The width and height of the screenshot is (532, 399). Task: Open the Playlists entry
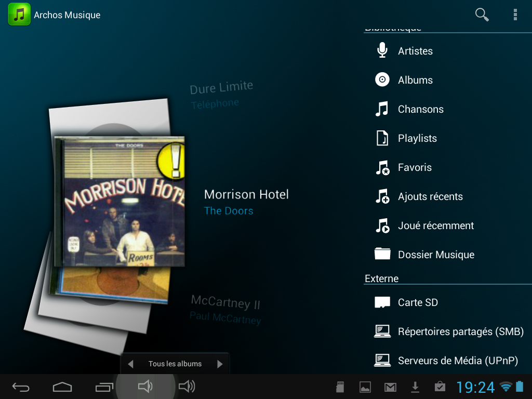[417, 138]
